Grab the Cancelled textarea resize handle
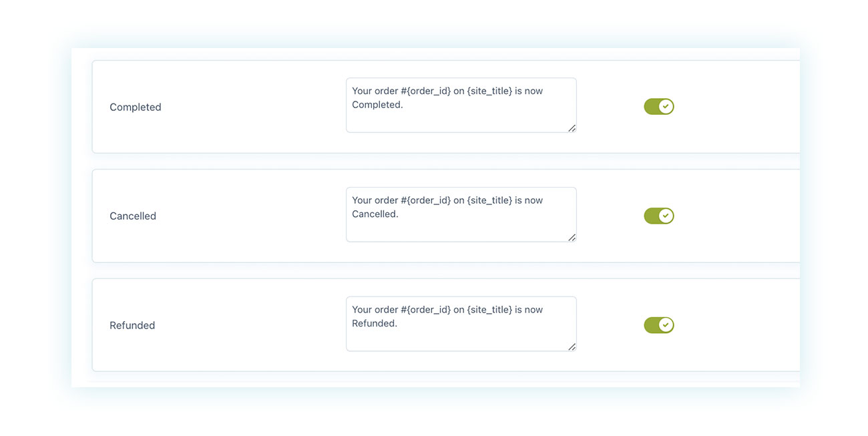Screen dimensions: 868x436 click(572, 237)
